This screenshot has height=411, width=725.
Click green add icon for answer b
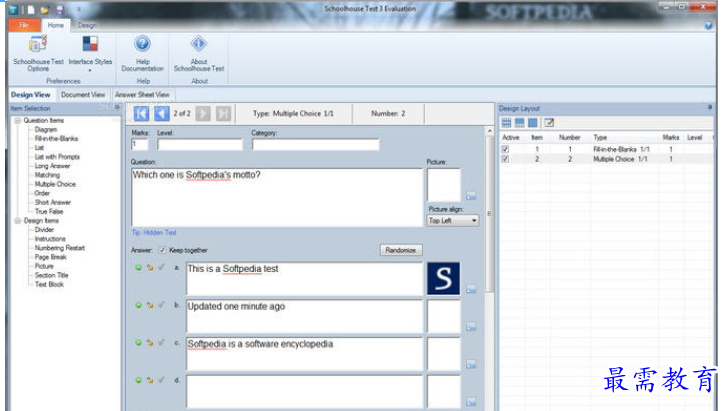[x=138, y=305]
